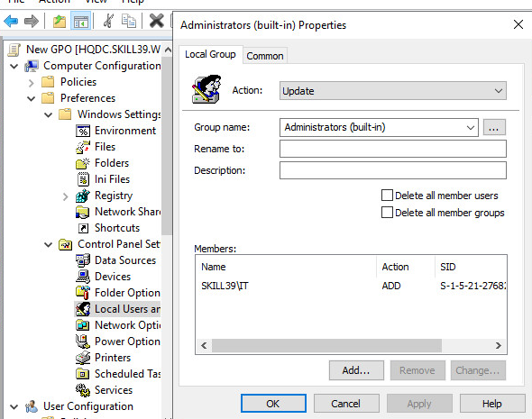Select Registry in the preferences tree
Screen dimensions: 532x419
click(x=114, y=196)
